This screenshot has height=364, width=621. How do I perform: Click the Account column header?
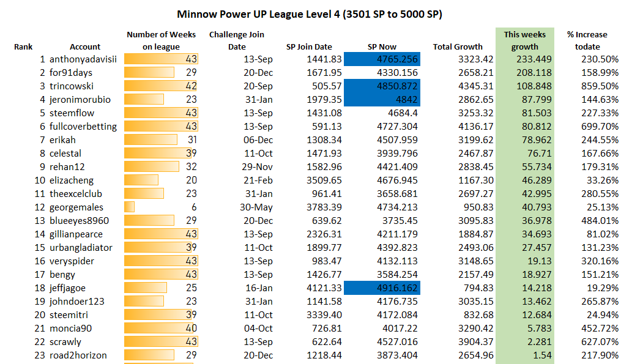pyautogui.click(x=85, y=46)
